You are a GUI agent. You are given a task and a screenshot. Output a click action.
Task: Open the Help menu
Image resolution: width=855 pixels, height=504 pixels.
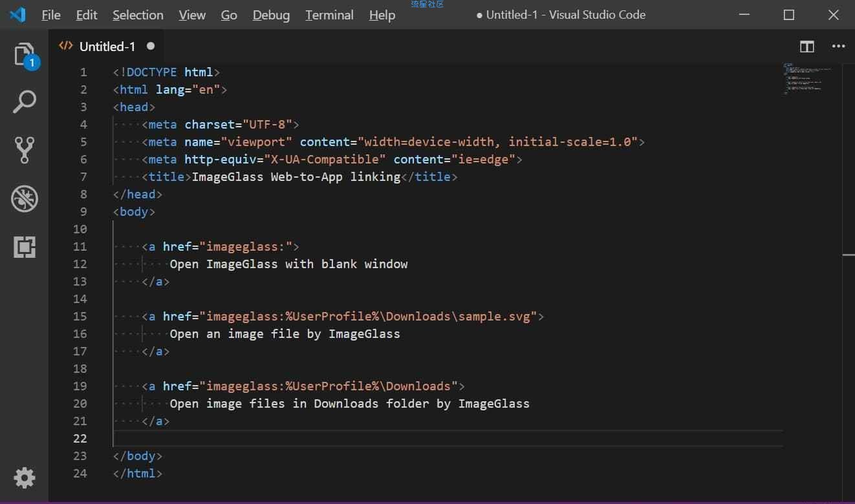(x=382, y=15)
